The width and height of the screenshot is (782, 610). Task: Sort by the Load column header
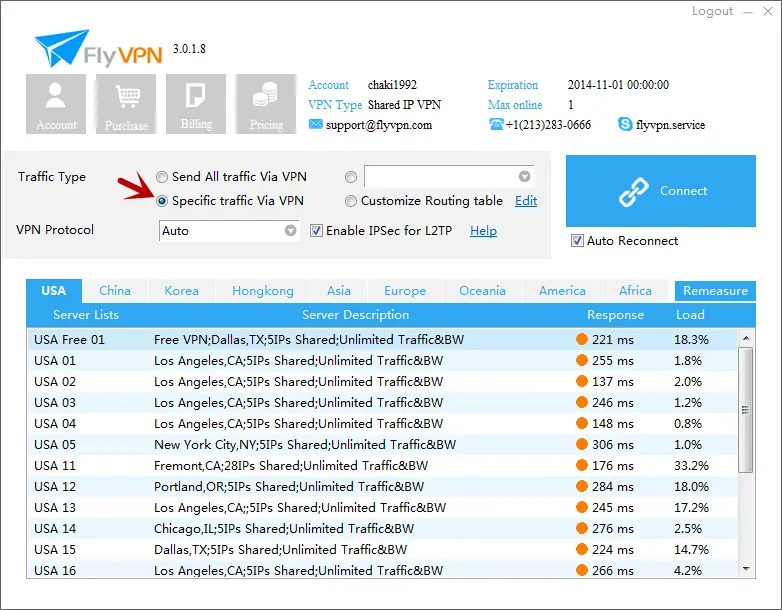click(x=690, y=315)
